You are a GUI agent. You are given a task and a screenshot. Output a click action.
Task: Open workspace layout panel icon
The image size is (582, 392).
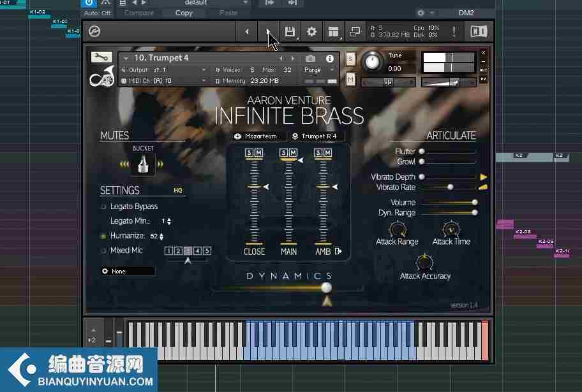pyautogui.click(x=333, y=32)
